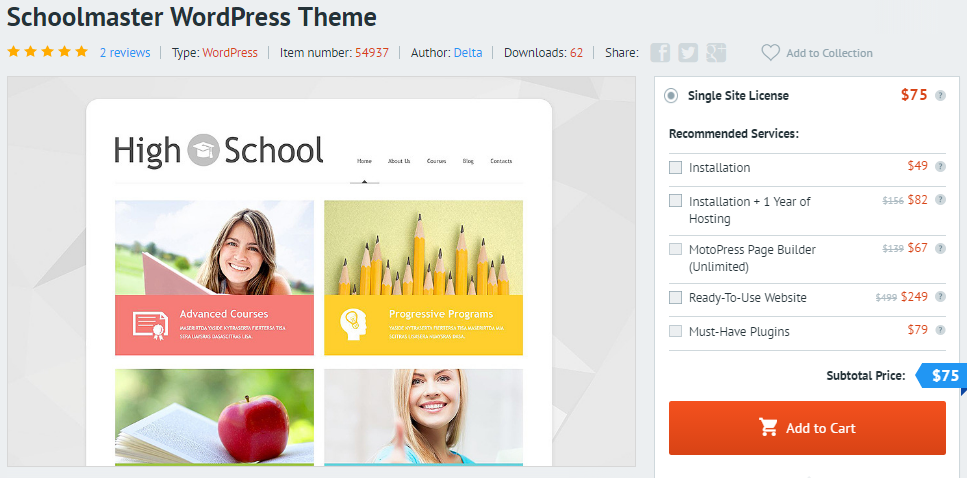Viewport: 967px width, 478px height.
Task: Open help icon for MotoPress Page Builder
Action: pos(940,248)
